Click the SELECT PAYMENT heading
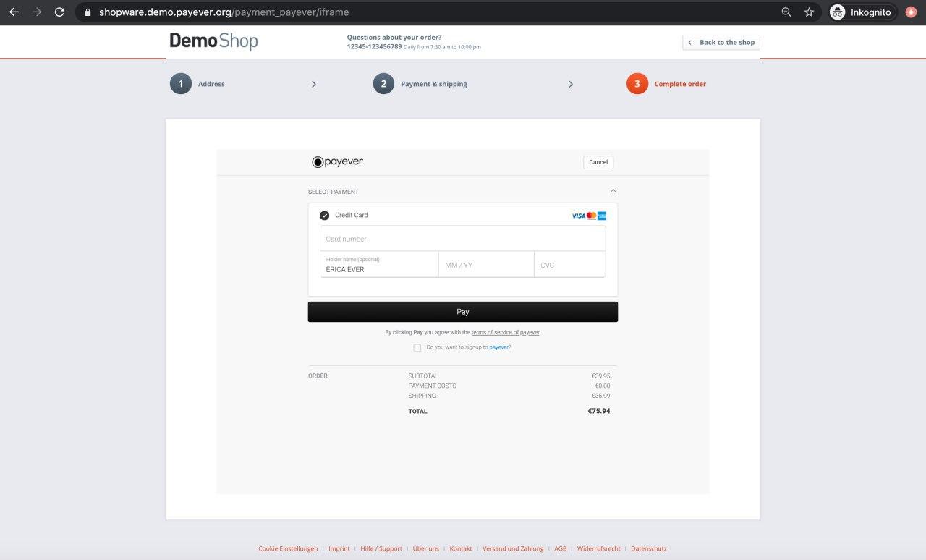This screenshot has width=926, height=560. [x=334, y=192]
